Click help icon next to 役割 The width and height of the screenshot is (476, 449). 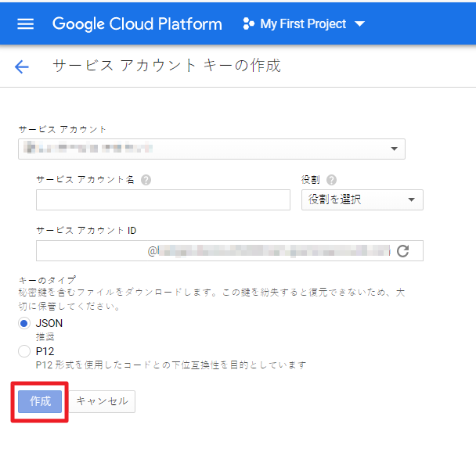pyautogui.click(x=331, y=179)
